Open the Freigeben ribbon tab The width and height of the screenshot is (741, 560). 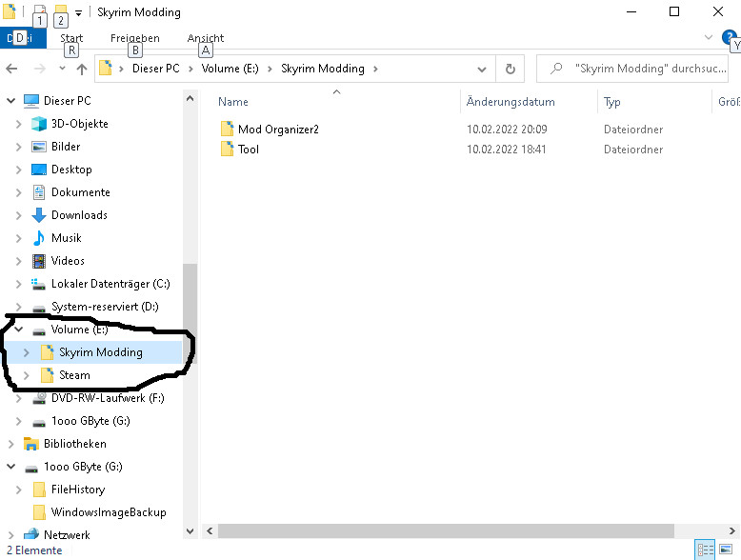[x=135, y=39]
